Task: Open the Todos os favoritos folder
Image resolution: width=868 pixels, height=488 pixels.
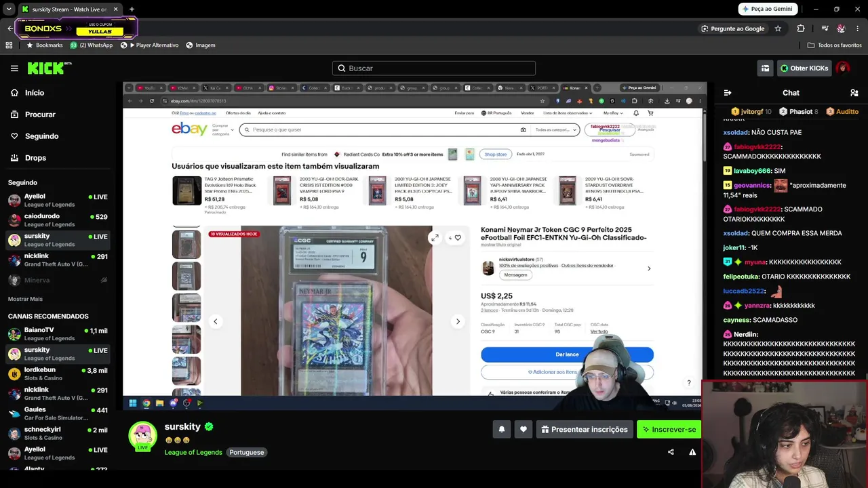Action: (834, 45)
